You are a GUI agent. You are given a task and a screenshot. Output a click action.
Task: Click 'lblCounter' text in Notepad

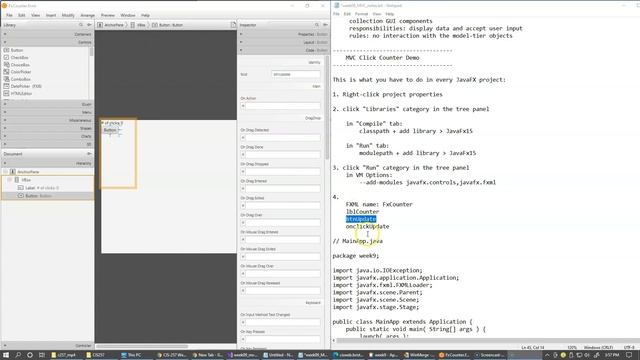pyautogui.click(x=362, y=211)
